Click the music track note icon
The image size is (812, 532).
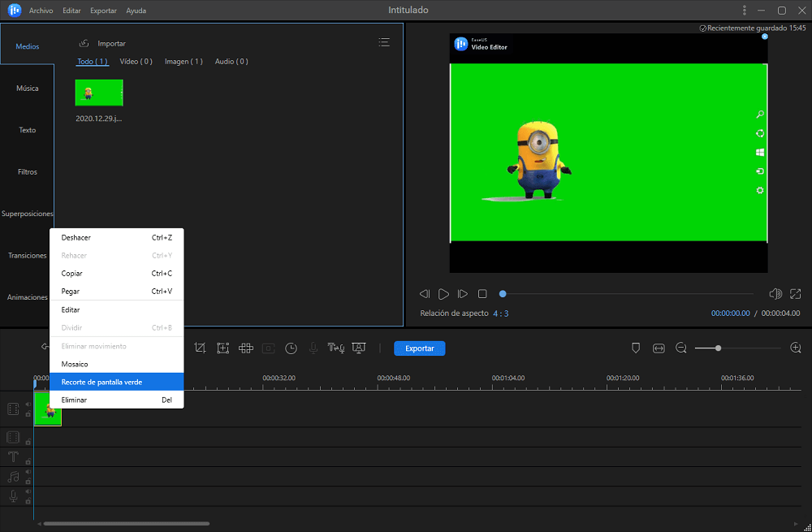pyautogui.click(x=14, y=477)
